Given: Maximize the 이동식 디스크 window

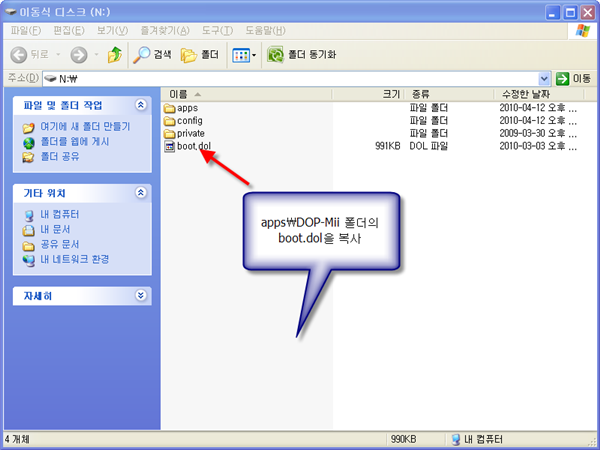Looking at the screenshot, I should 570,13.
